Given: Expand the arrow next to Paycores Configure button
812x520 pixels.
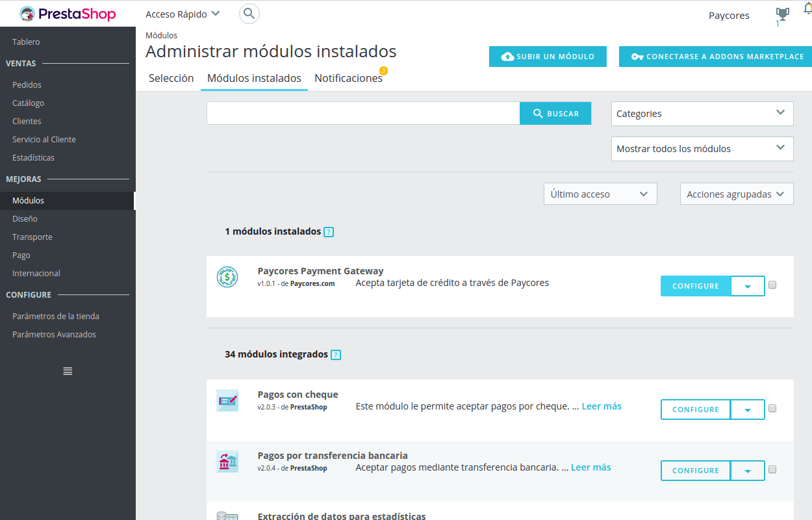Looking at the screenshot, I should (748, 286).
